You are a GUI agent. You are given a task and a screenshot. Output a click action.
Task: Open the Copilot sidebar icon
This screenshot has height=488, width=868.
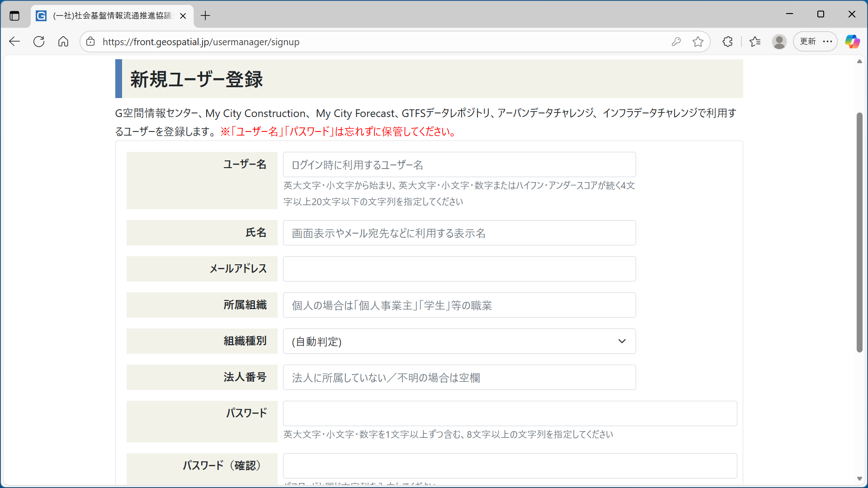[852, 42]
